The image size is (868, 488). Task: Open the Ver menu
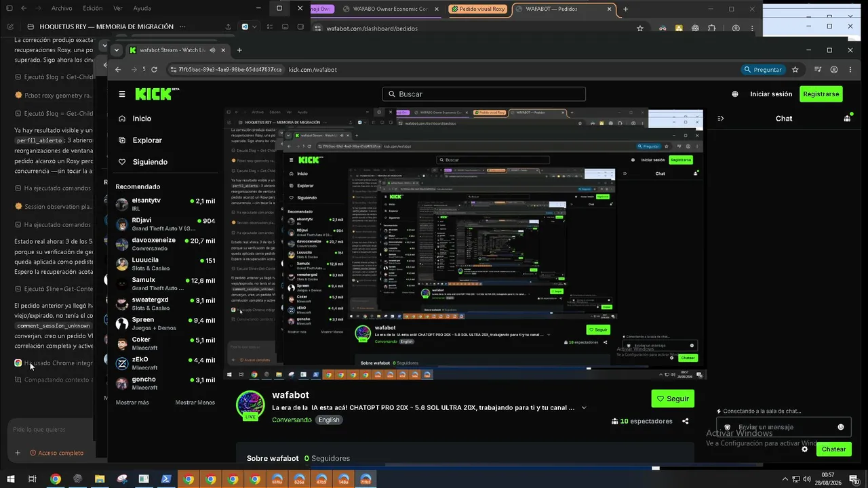[x=118, y=8]
